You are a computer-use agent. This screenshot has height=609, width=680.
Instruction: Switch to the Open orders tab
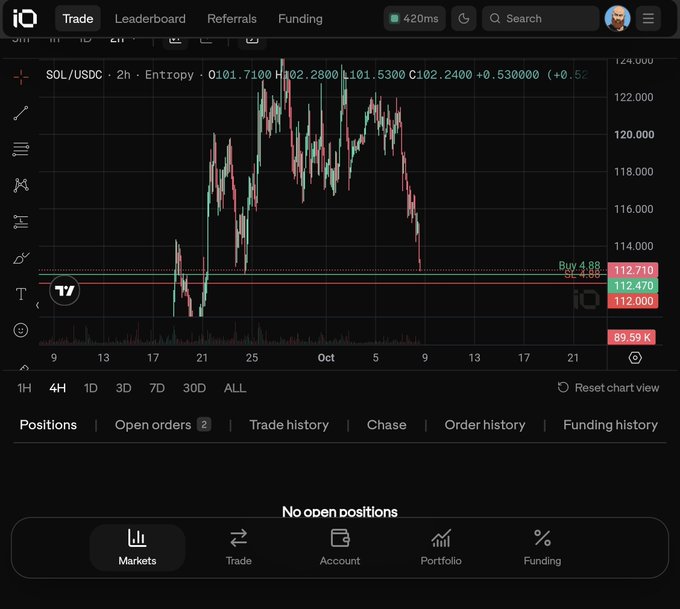pyautogui.click(x=163, y=425)
